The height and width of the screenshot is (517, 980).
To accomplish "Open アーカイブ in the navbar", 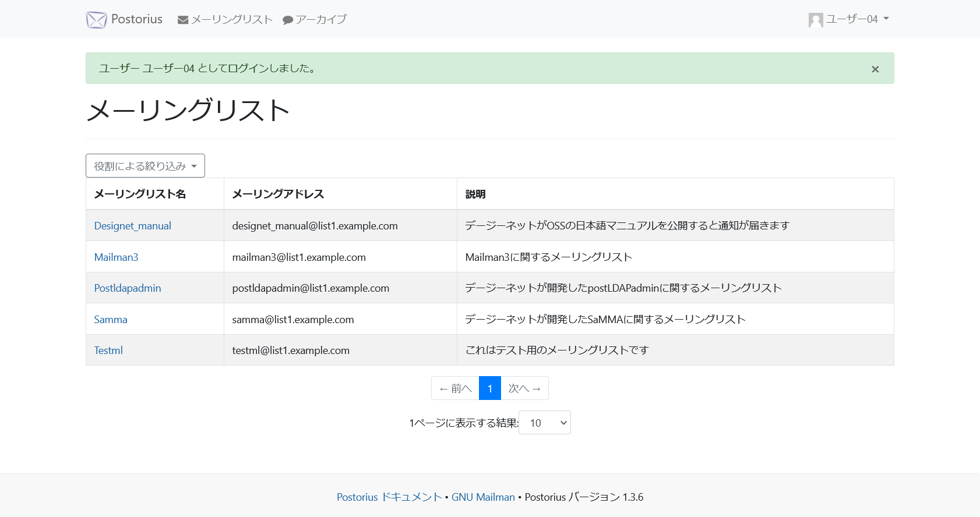I will tap(315, 20).
